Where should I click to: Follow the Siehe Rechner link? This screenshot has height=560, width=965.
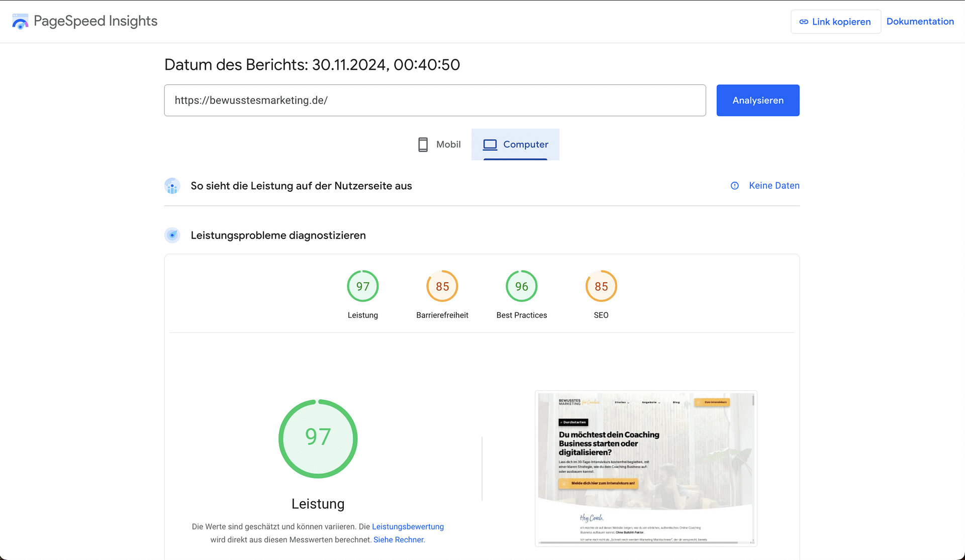[399, 539]
